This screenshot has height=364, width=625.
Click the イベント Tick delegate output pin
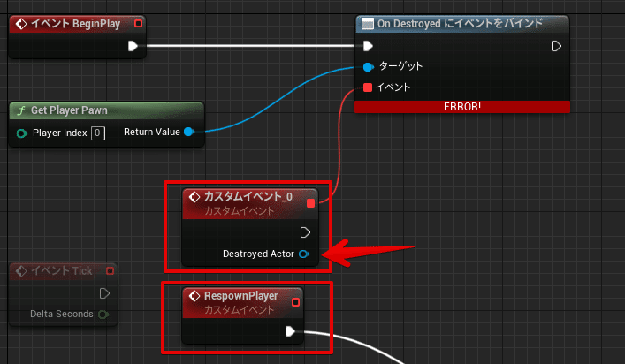click(x=110, y=271)
